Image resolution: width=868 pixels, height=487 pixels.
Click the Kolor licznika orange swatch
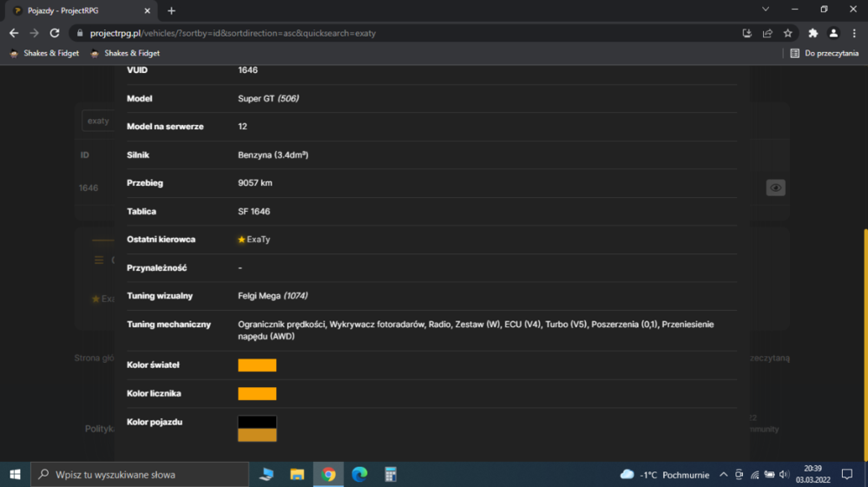click(x=257, y=393)
